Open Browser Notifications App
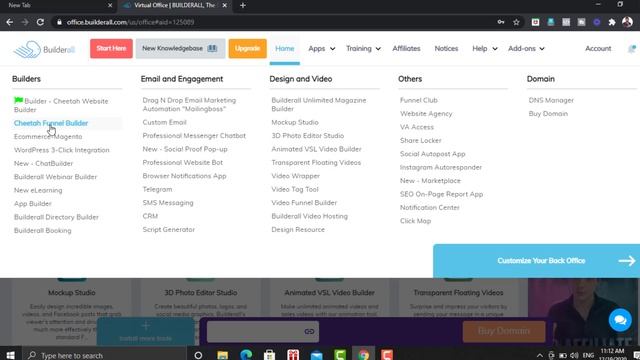 pos(184,176)
